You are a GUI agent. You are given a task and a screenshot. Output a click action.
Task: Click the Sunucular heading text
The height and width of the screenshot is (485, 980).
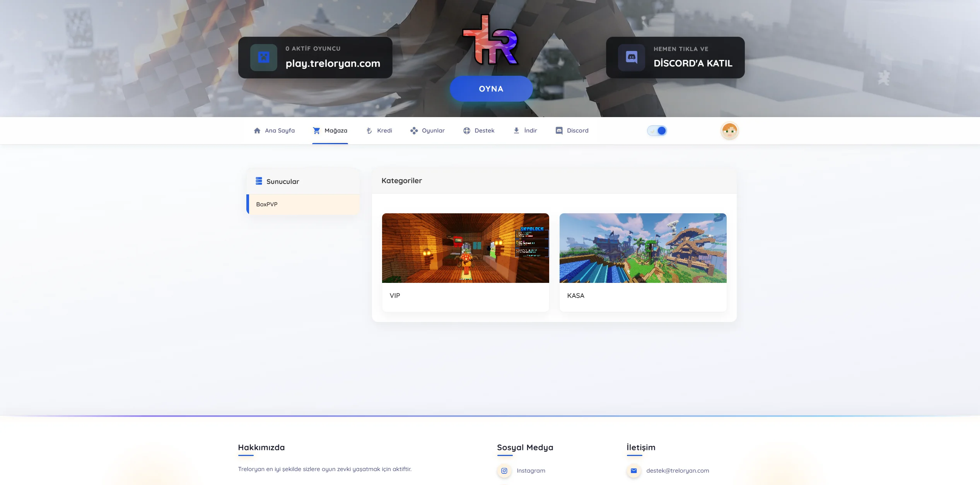[x=283, y=182]
